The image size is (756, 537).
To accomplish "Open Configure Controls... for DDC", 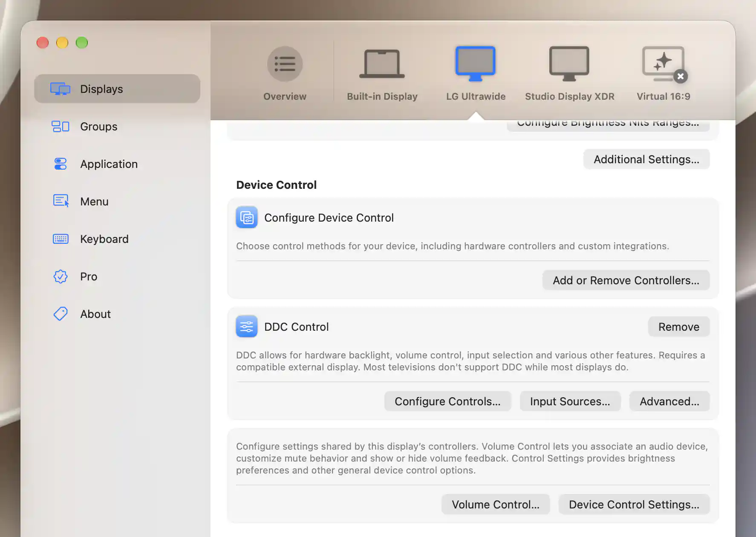I will pos(447,401).
